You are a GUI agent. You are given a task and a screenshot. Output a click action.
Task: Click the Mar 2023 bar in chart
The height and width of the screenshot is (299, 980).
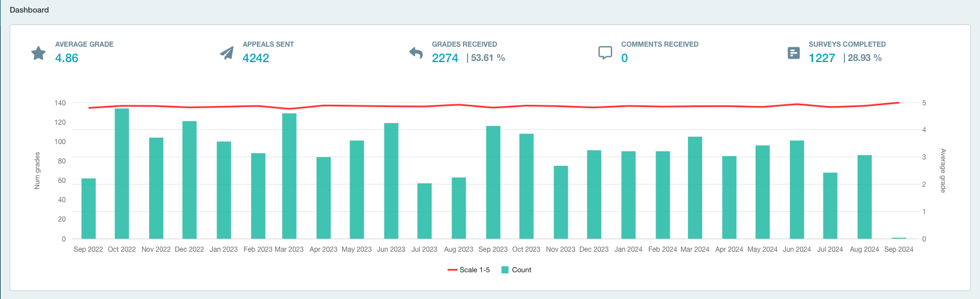[x=289, y=176]
